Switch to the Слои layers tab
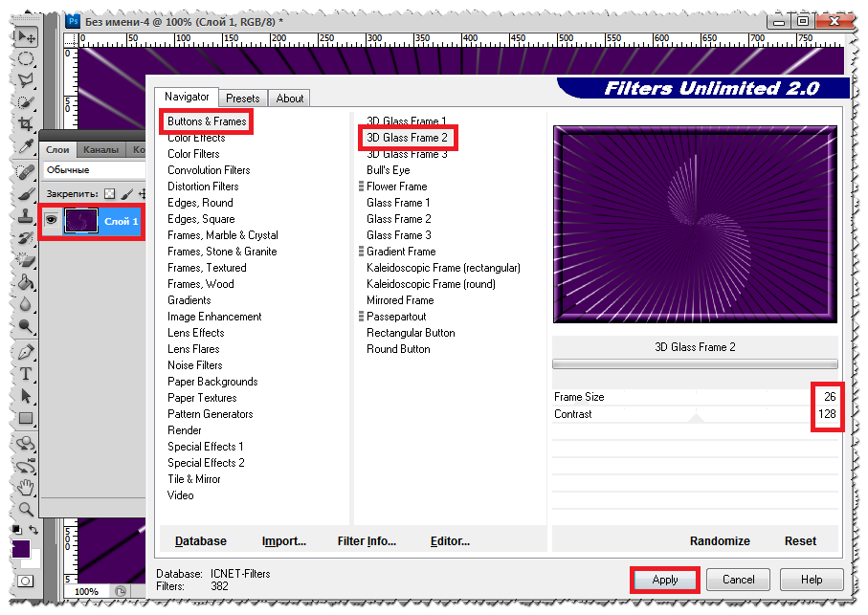868x615 pixels. pyautogui.click(x=57, y=149)
